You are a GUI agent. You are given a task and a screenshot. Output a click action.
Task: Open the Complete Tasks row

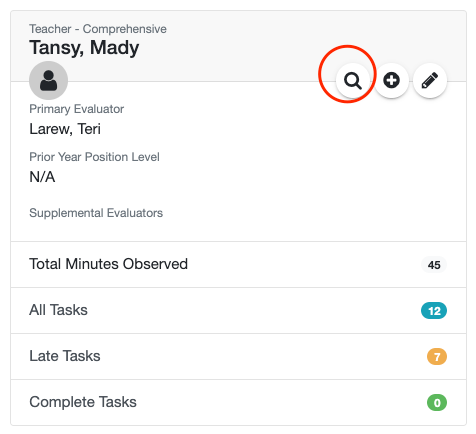pos(238,402)
